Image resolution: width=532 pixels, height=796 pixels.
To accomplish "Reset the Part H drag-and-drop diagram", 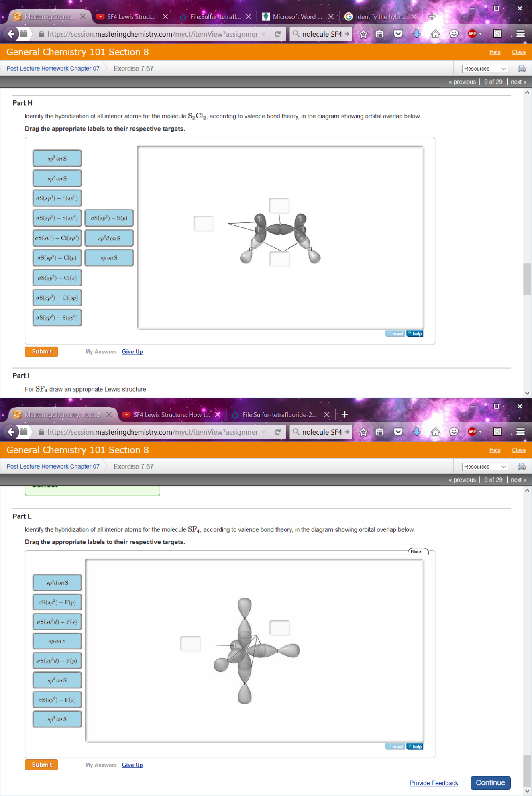I will (395, 334).
